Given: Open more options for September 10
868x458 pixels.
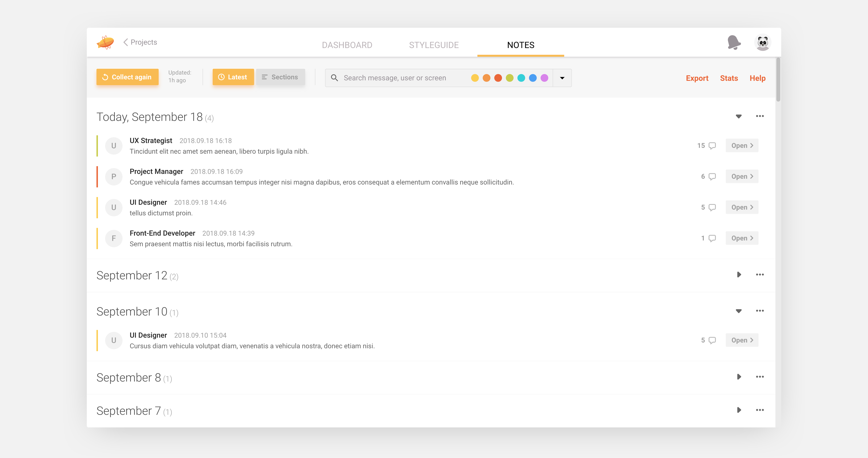Looking at the screenshot, I should [x=760, y=311].
